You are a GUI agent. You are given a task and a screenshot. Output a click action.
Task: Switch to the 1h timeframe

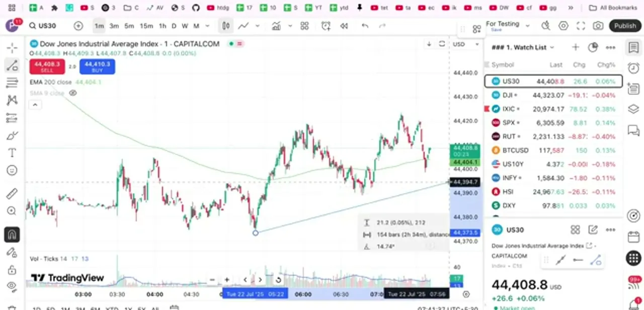163,26
